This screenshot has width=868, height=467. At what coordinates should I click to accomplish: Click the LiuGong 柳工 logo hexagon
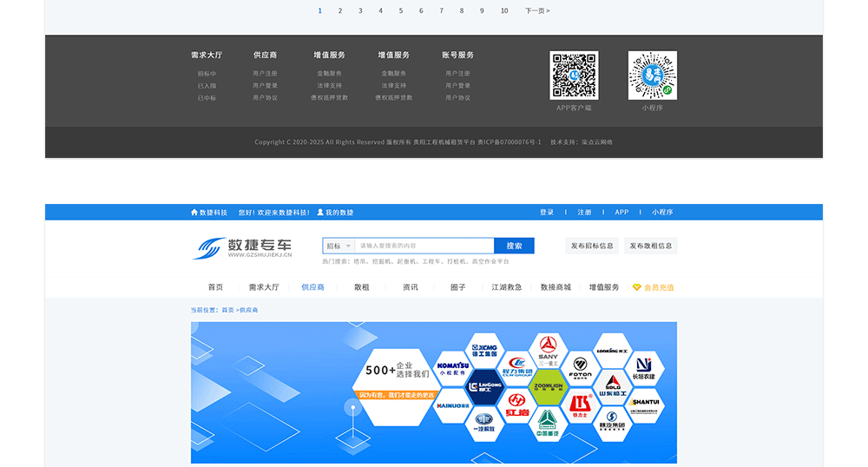tap(484, 386)
